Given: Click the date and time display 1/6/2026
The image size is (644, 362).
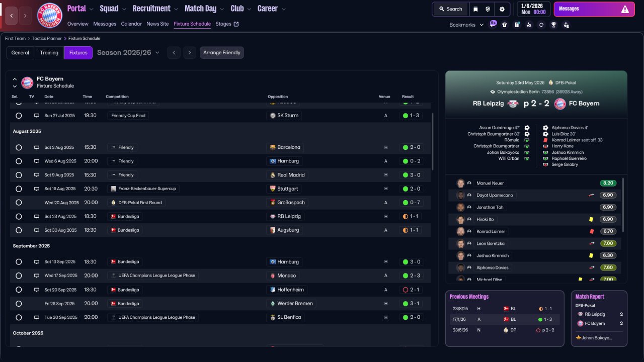Looking at the screenshot, I should point(533,9).
